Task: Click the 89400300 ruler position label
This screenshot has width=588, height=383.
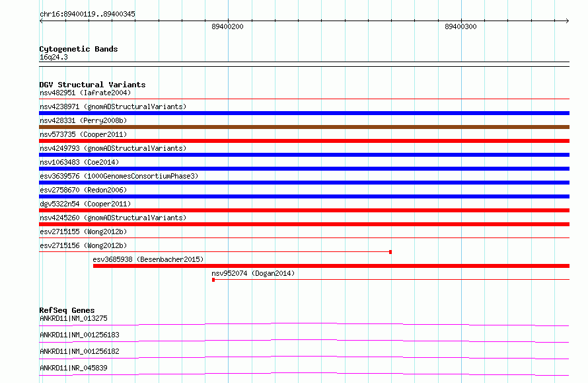Action: coord(460,26)
